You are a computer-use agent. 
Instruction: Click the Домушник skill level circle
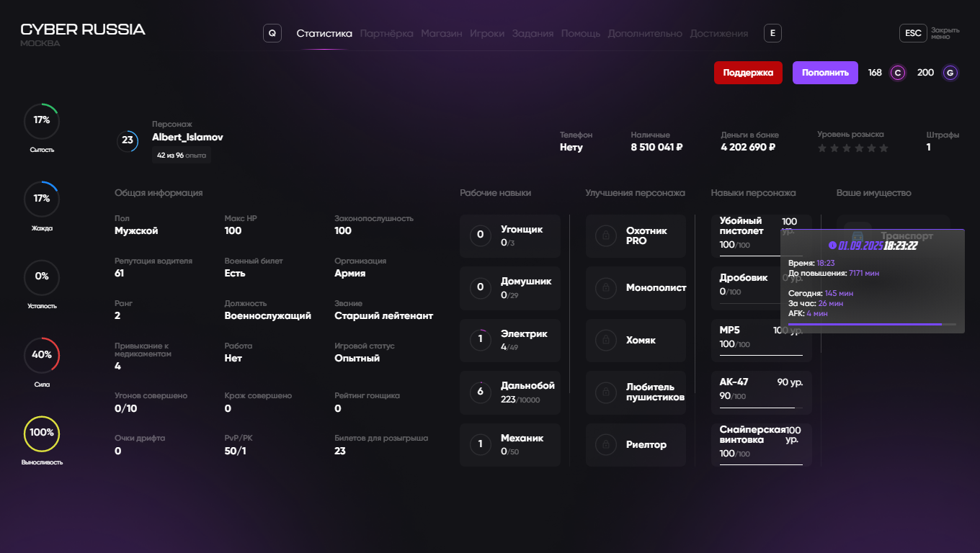point(481,288)
